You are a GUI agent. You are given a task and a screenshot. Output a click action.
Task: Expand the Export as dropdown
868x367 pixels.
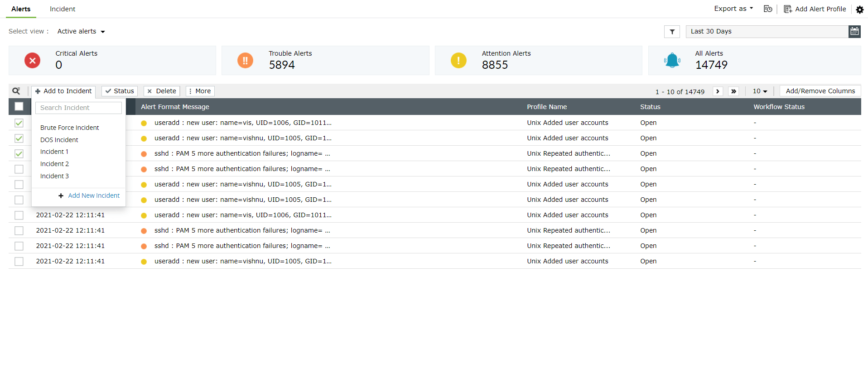click(x=733, y=9)
